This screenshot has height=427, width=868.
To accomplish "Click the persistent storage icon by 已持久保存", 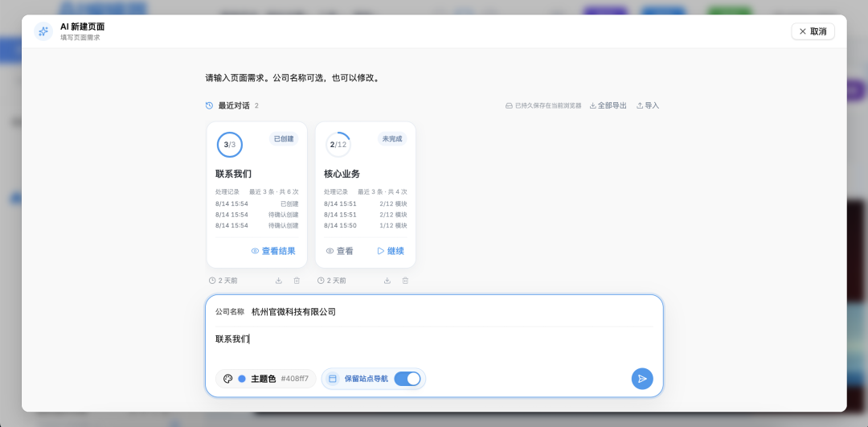I will tap(509, 105).
